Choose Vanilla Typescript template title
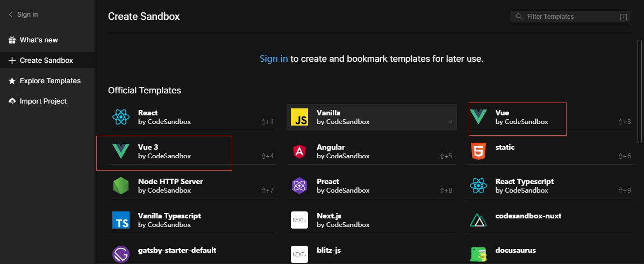The width and height of the screenshot is (644, 264). pyautogui.click(x=170, y=216)
